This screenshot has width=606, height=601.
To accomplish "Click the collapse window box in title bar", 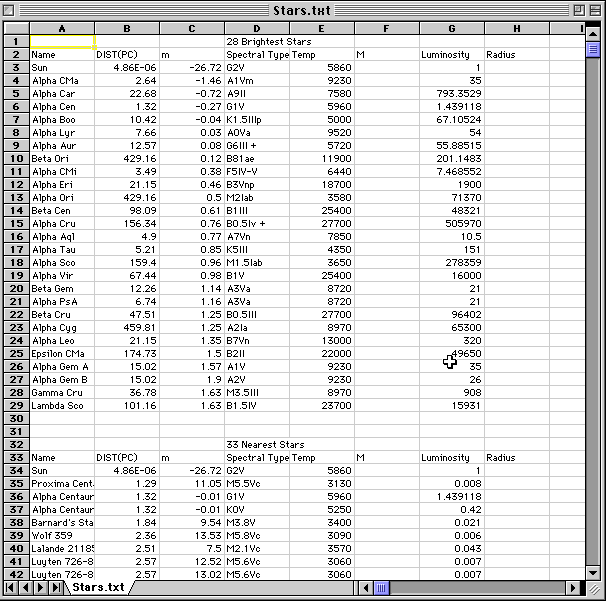I will pyautogui.click(x=596, y=10).
